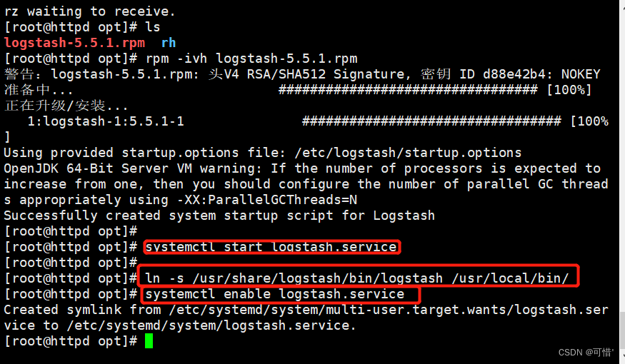Click the 'ID d88e42b4: NOKEY' warning text
Screen dimensions: 625x364
coord(530,74)
